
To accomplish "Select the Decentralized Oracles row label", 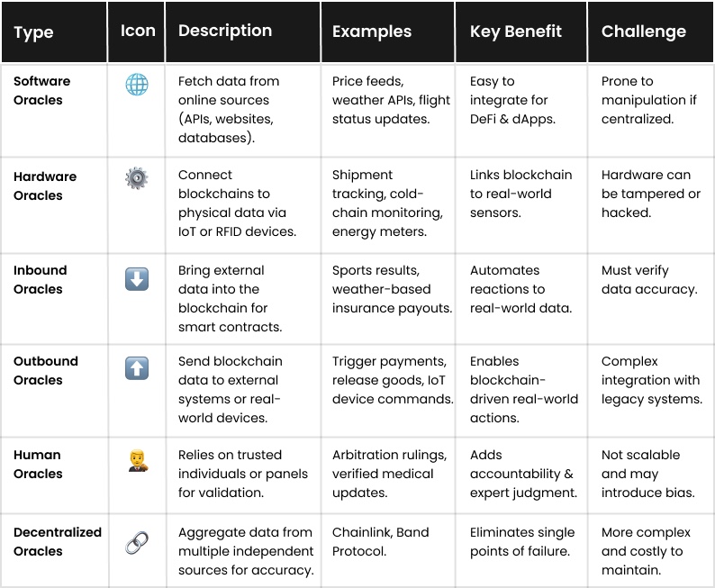I will click(58, 541).
